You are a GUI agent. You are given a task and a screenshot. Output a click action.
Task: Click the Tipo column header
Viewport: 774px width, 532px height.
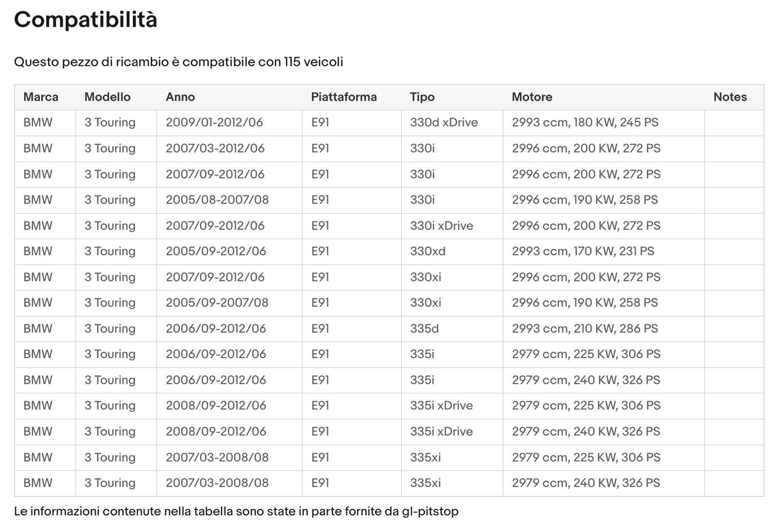click(x=422, y=97)
